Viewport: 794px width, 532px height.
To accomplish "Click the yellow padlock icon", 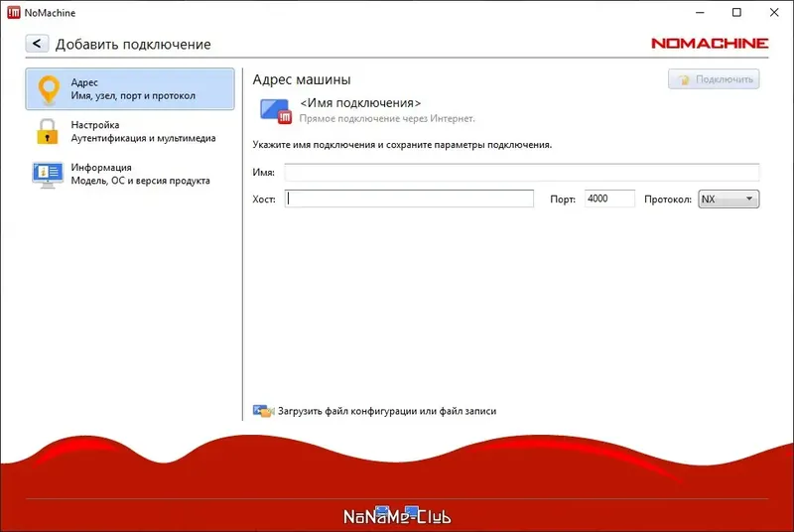I will point(47,132).
